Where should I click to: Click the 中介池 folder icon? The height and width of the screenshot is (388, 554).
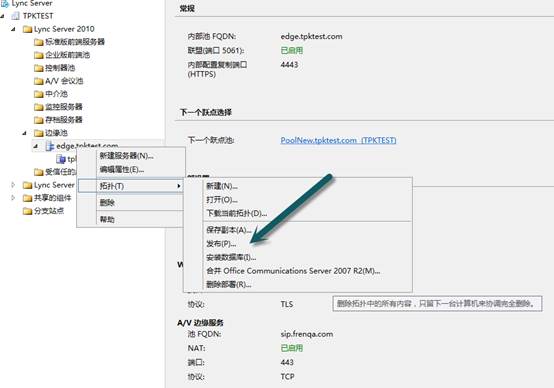(39, 94)
